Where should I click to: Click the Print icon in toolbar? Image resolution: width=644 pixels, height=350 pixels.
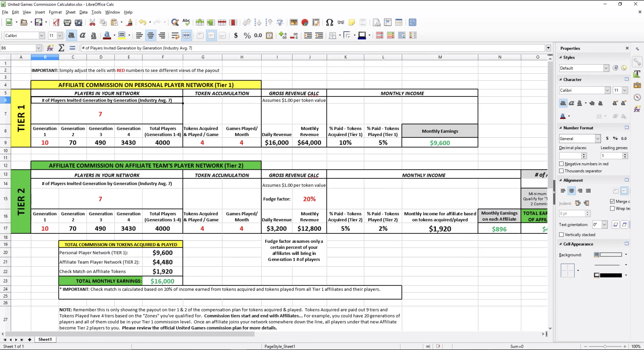(67, 23)
